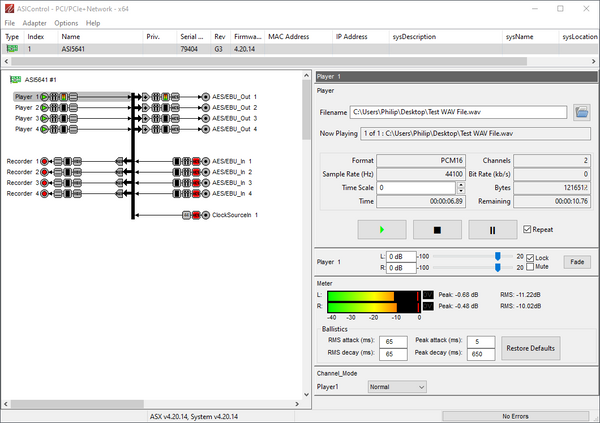Toggle the Lock checkbox for volume
600x423 pixels.
tap(529, 257)
